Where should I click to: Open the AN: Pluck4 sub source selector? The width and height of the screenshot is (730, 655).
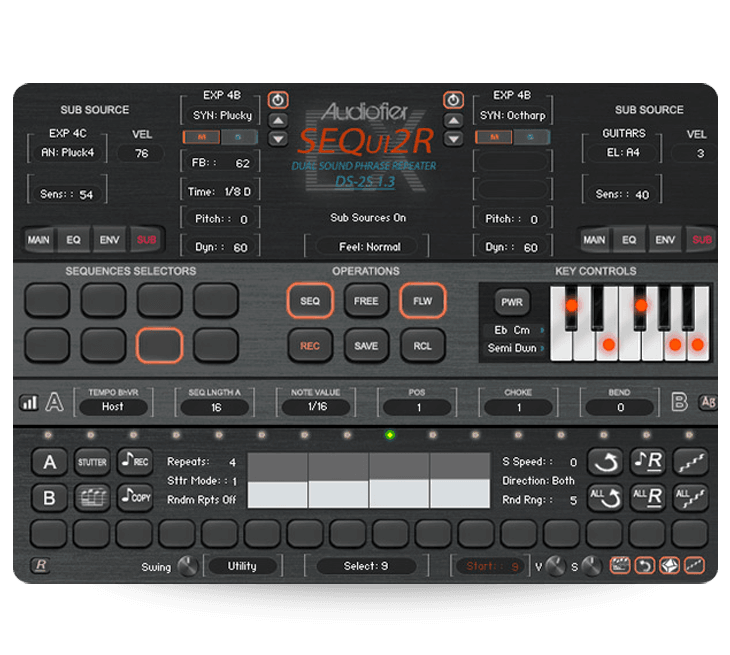pyautogui.click(x=68, y=152)
